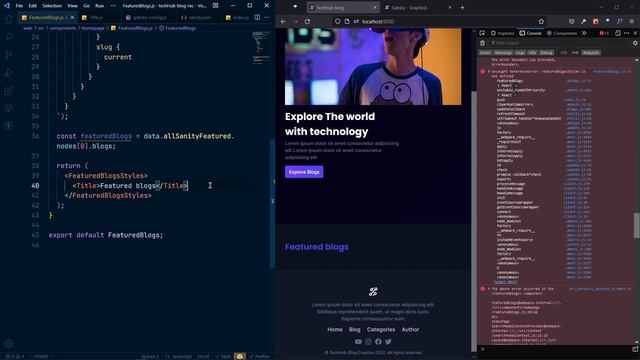Open VS Code Explorer in activity bar

(x=9, y=19)
